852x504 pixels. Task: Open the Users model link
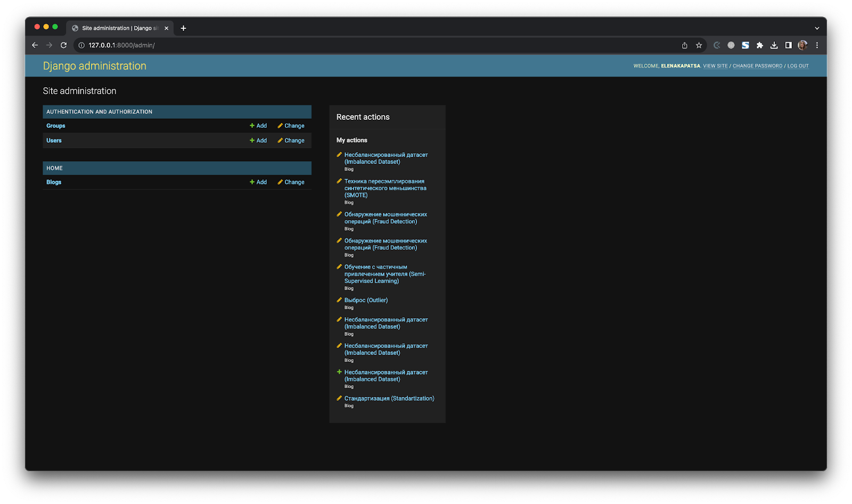(x=54, y=141)
